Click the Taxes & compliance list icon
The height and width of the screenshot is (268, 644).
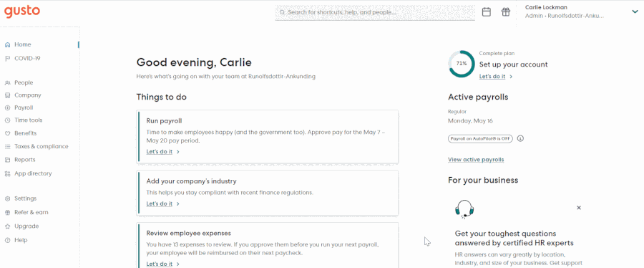point(7,146)
